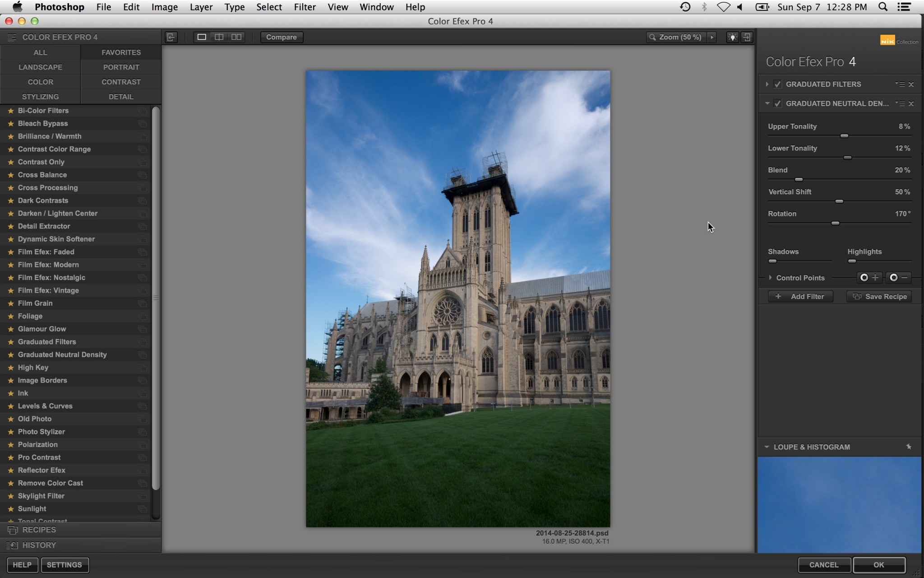Open preset recipes icon for Tonal Contrast row above Recipes

pyautogui.click(x=142, y=521)
